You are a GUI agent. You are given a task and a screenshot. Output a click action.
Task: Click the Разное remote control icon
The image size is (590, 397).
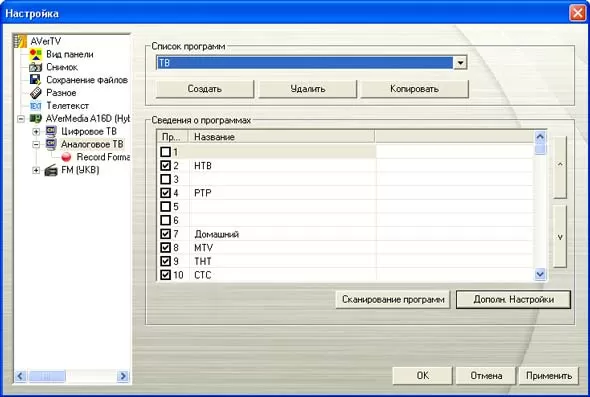point(35,93)
